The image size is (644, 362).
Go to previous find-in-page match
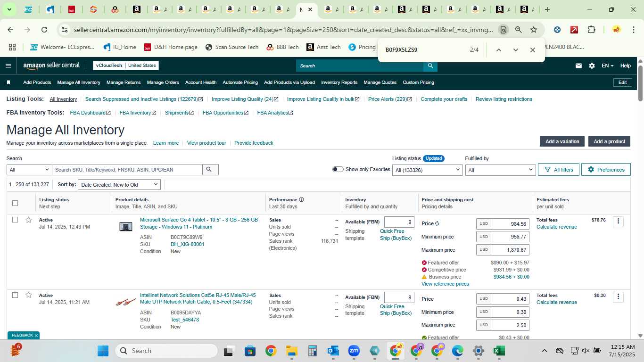coord(498,50)
